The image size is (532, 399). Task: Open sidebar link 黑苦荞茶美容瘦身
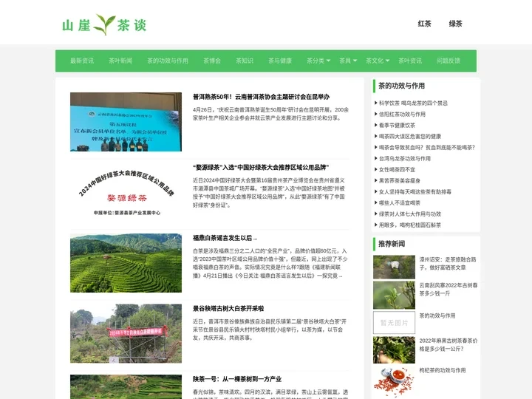tap(399, 180)
